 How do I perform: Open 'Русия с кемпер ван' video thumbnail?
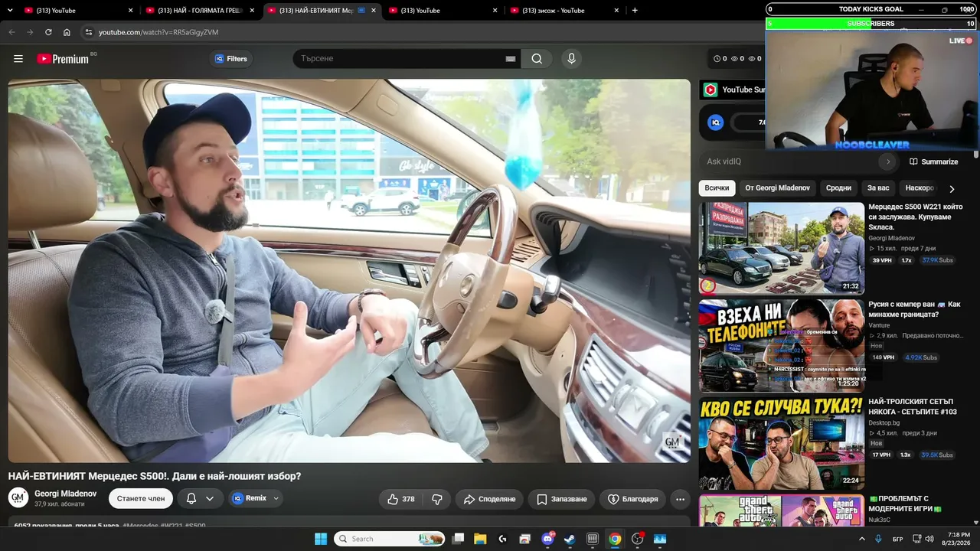tap(782, 345)
